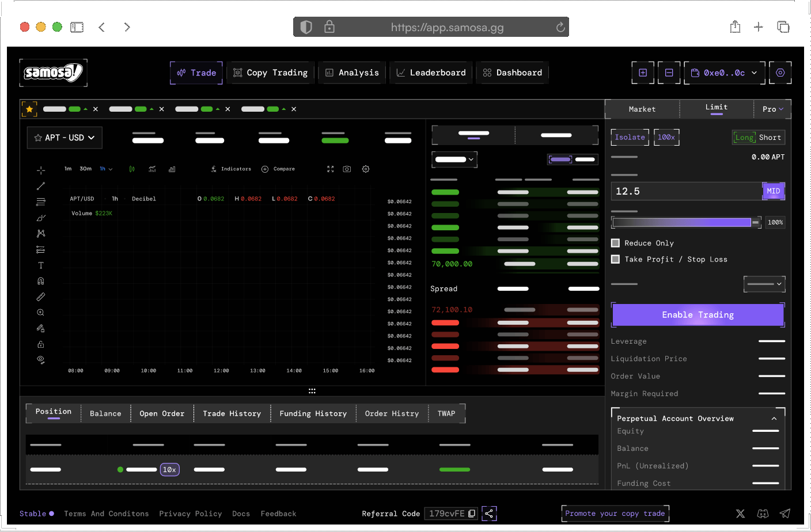
Task: Open the Trade History tab
Action: pos(232,413)
